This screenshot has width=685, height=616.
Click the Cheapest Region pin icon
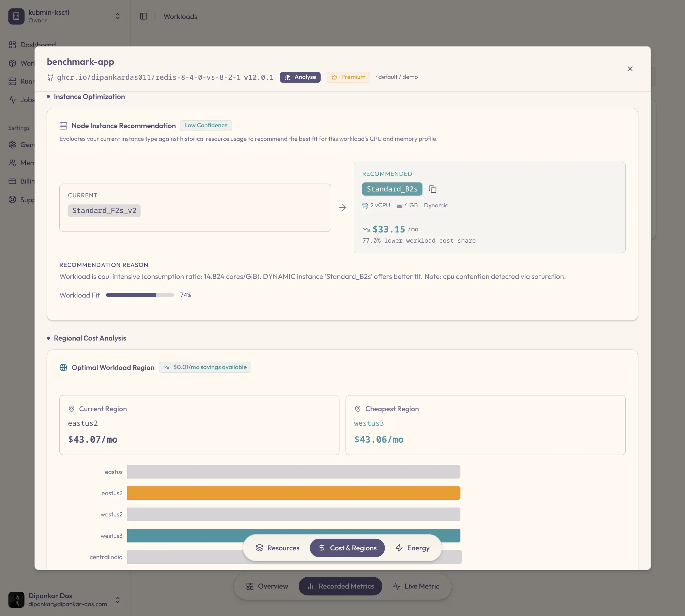point(357,409)
